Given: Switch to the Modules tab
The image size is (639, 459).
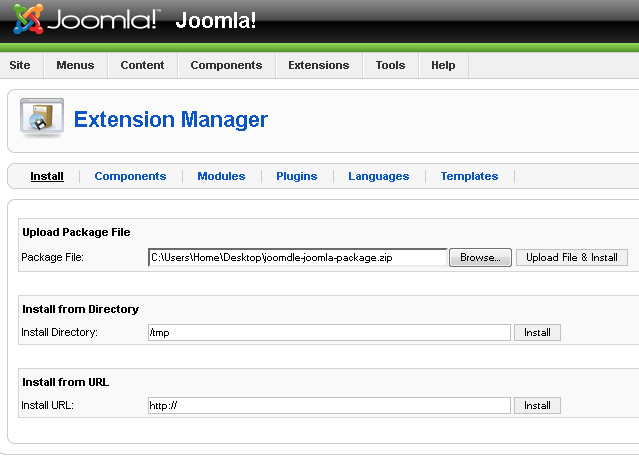Looking at the screenshot, I should (221, 176).
